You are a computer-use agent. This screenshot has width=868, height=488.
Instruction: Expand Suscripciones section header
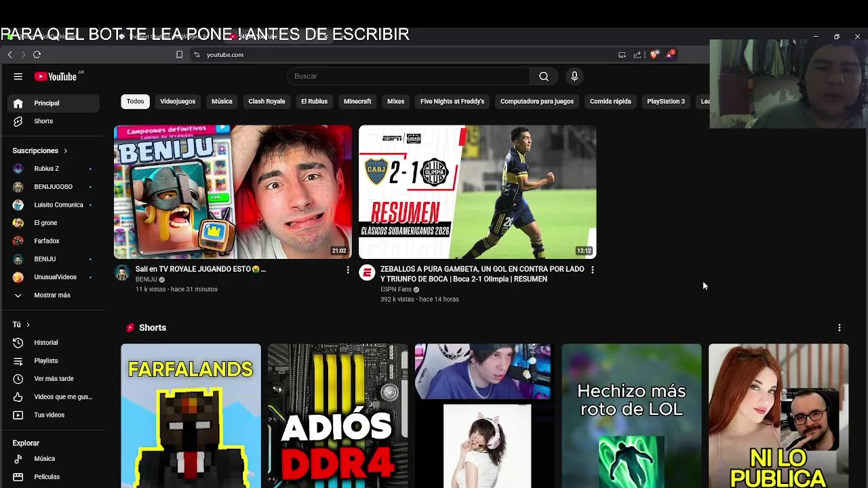click(x=40, y=150)
